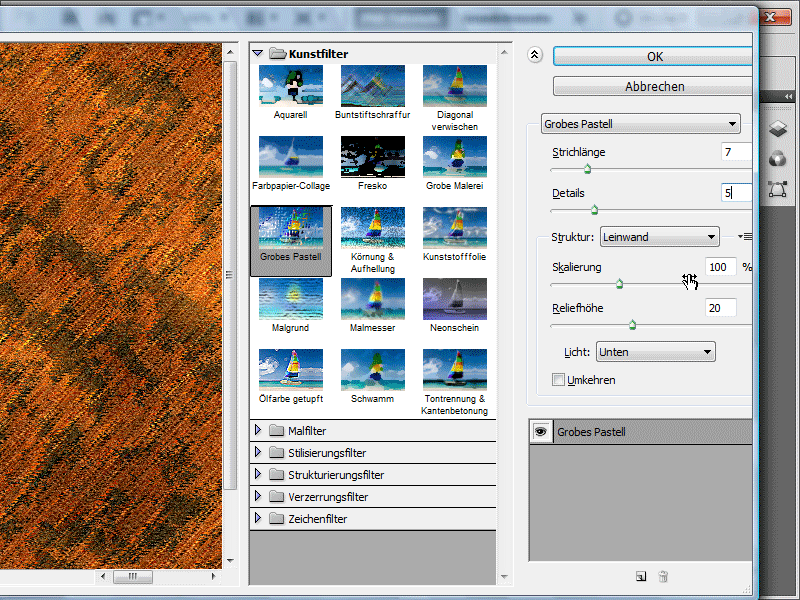Open the Paths panel icon in Photoshop dock

[x=778, y=189]
